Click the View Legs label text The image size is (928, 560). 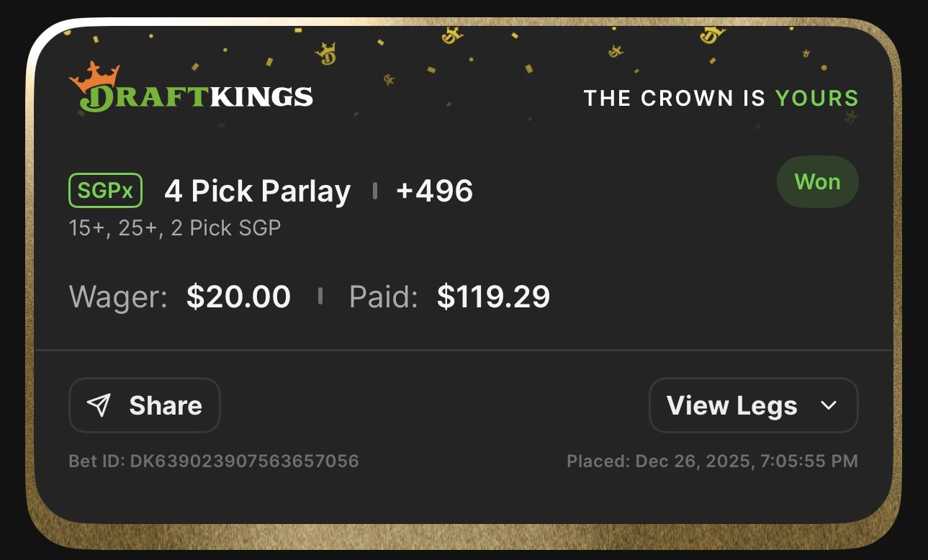[x=731, y=405]
